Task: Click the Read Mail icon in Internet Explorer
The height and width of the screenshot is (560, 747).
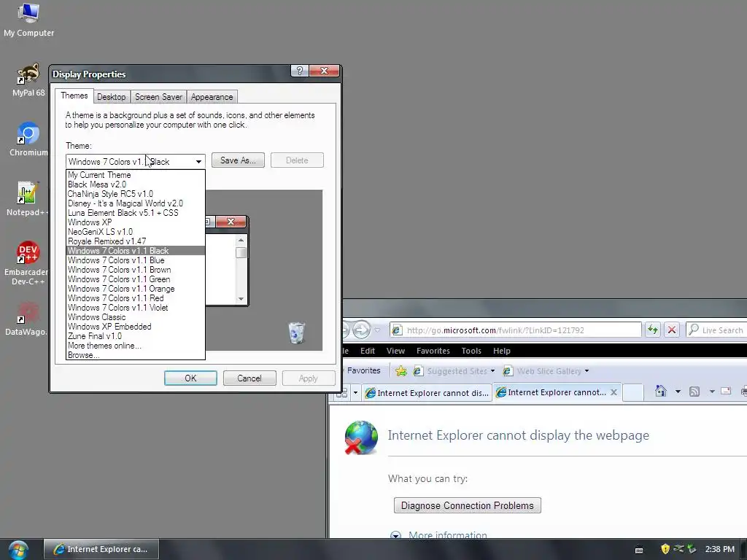Action: tap(726, 392)
